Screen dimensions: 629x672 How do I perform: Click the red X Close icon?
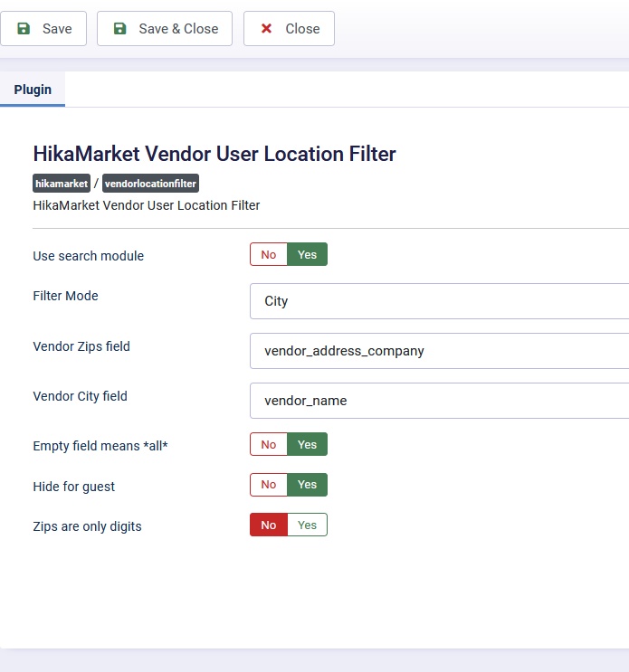266,29
